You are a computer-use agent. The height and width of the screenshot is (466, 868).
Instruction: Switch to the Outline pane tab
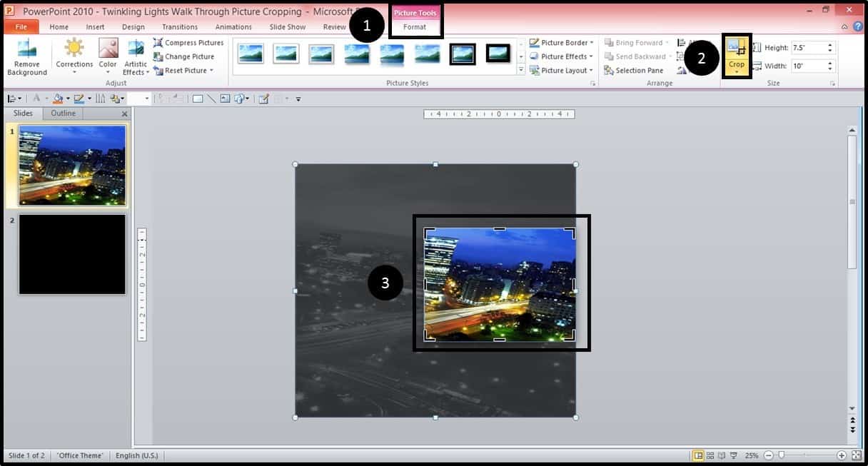[x=64, y=113]
